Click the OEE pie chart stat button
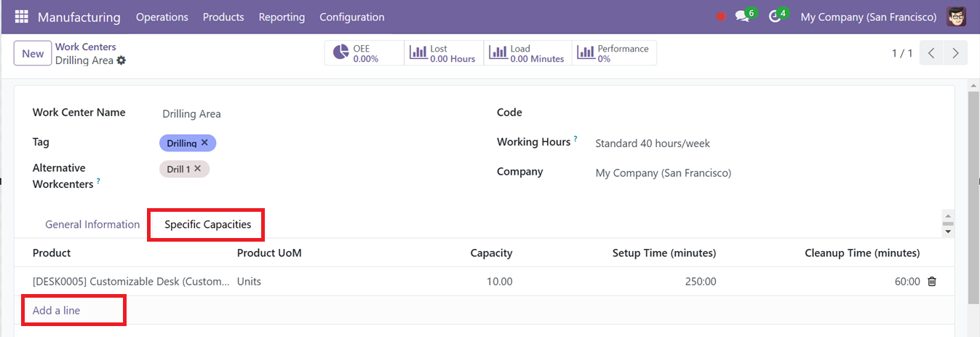This screenshot has width=980, height=337. 364,53
